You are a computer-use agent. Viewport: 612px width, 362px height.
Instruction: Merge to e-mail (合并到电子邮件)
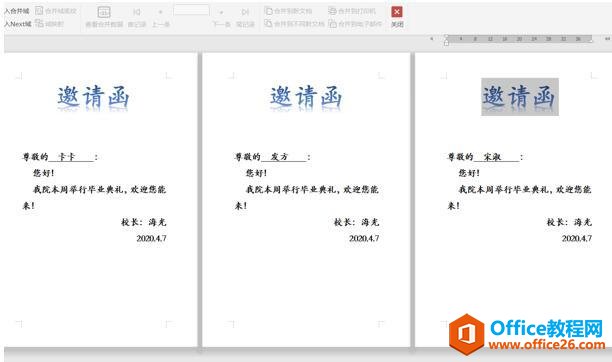click(355, 23)
